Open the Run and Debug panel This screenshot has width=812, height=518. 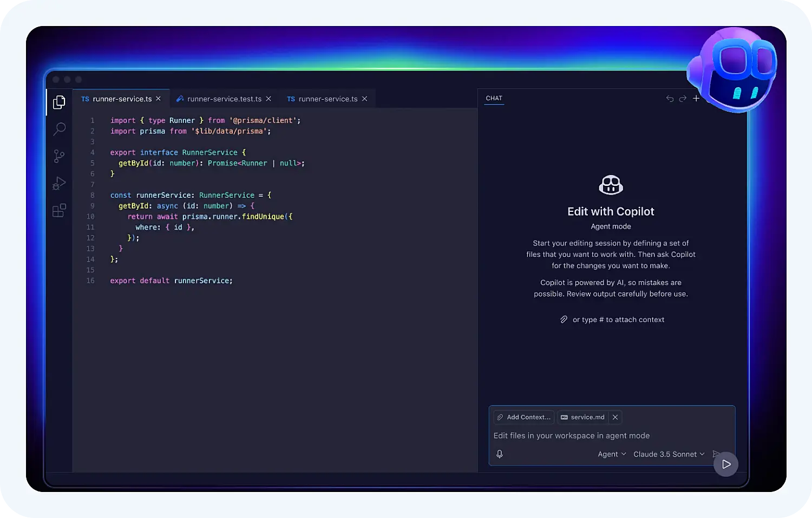coord(59,183)
